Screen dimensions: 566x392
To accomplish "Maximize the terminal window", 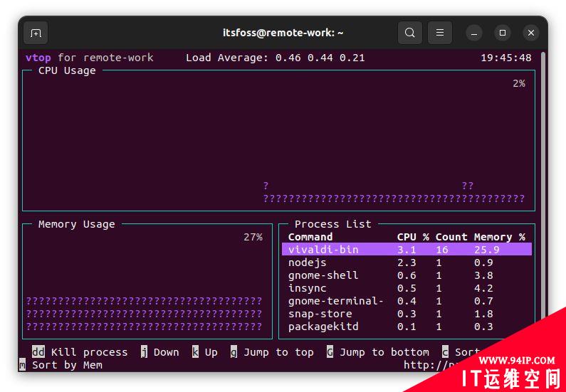I will (503, 33).
